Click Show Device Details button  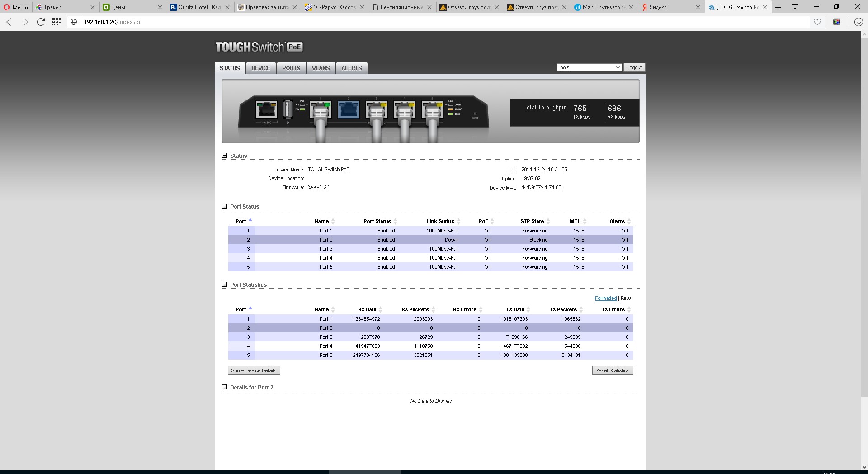coord(254,370)
